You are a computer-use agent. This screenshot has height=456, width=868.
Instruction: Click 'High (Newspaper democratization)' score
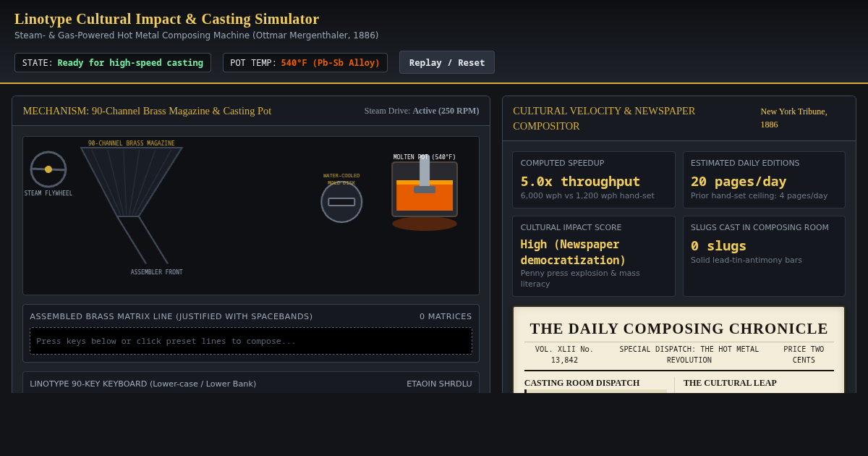tap(574, 252)
